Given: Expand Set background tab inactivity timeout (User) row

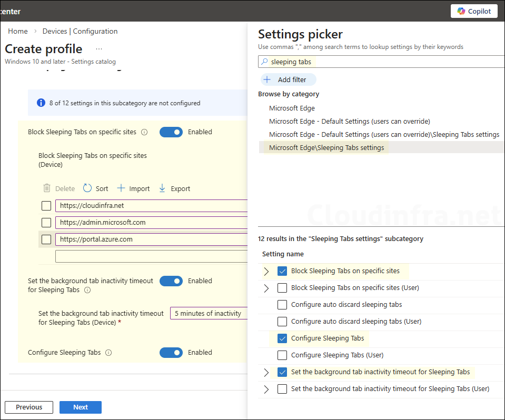Looking at the screenshot, I should pos(266,389).
